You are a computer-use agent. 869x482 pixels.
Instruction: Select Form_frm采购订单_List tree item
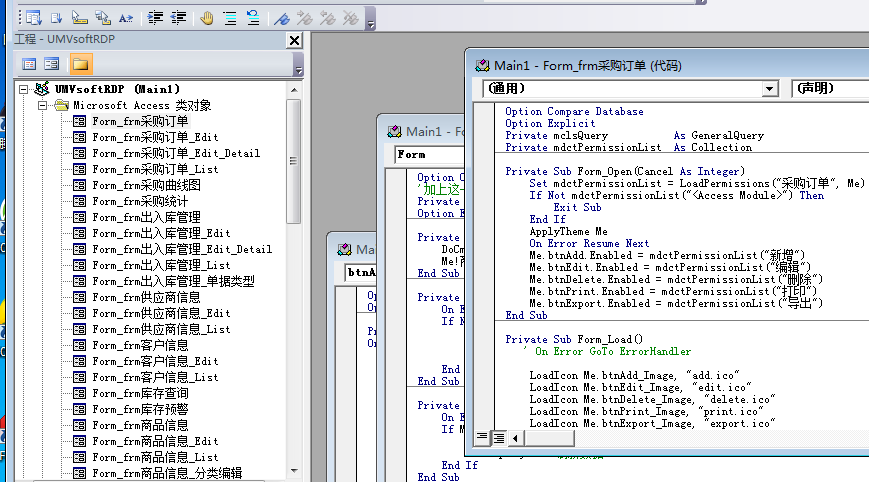155,169
